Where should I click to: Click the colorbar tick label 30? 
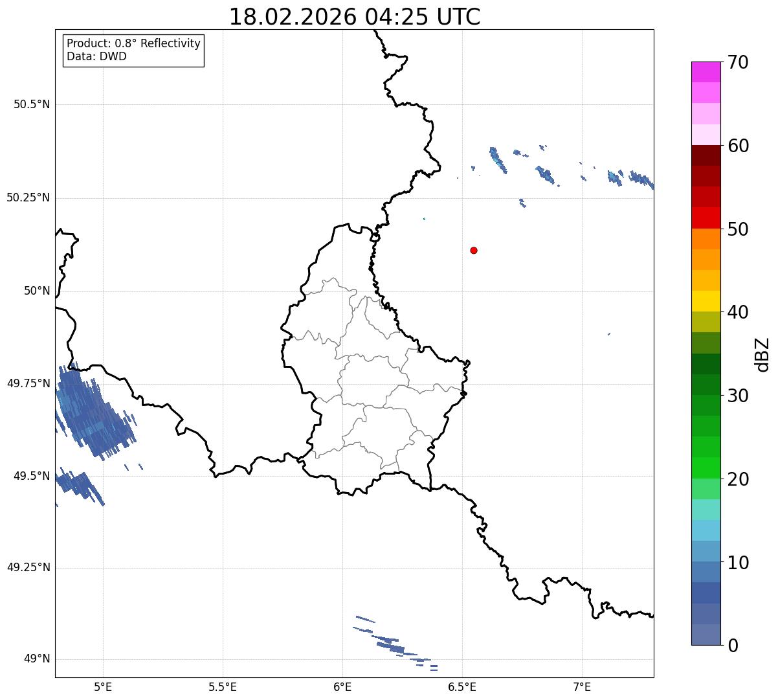(x=738, y=396)
